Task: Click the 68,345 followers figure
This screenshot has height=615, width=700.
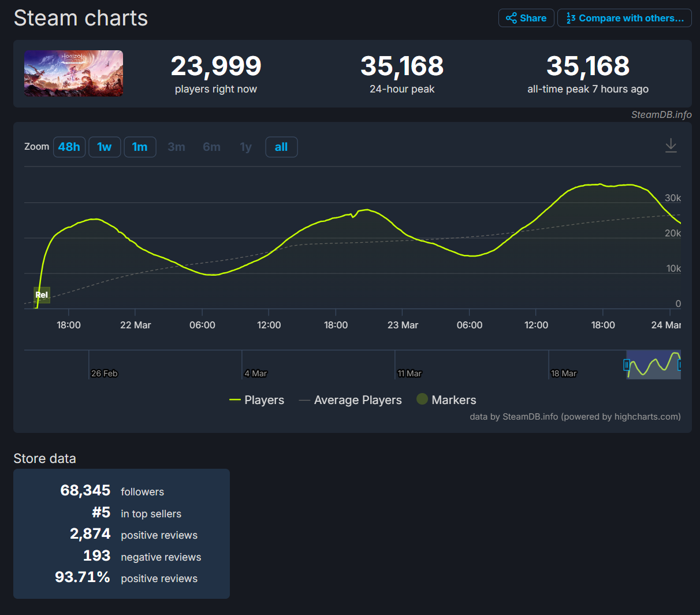Action: click(x=85, y=490)
